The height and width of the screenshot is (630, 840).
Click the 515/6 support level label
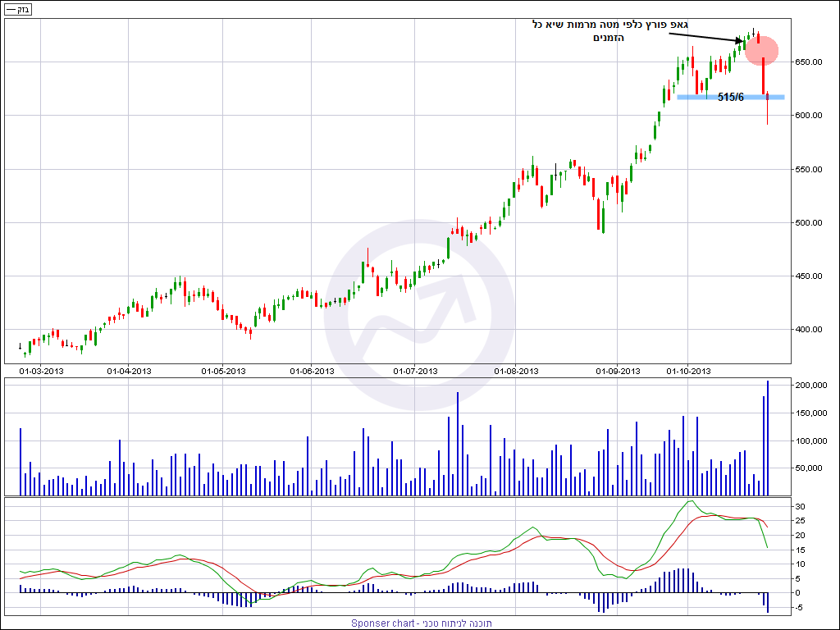[x=731, y=98]
